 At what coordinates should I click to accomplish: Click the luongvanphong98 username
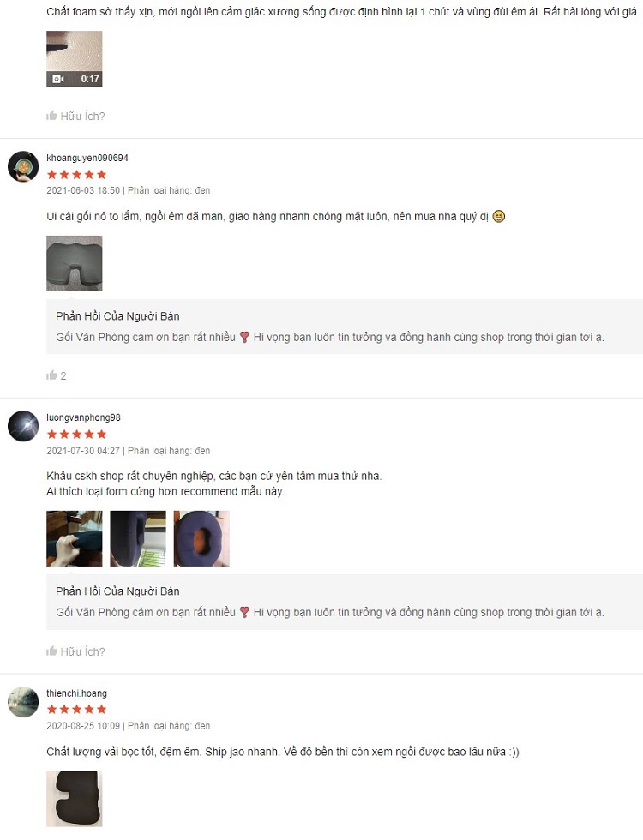click(84, 417)
